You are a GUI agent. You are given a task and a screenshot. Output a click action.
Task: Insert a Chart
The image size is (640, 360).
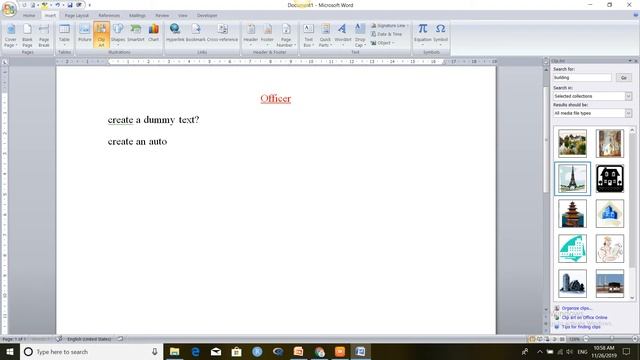pyautogui.click(x=153, y=33)
